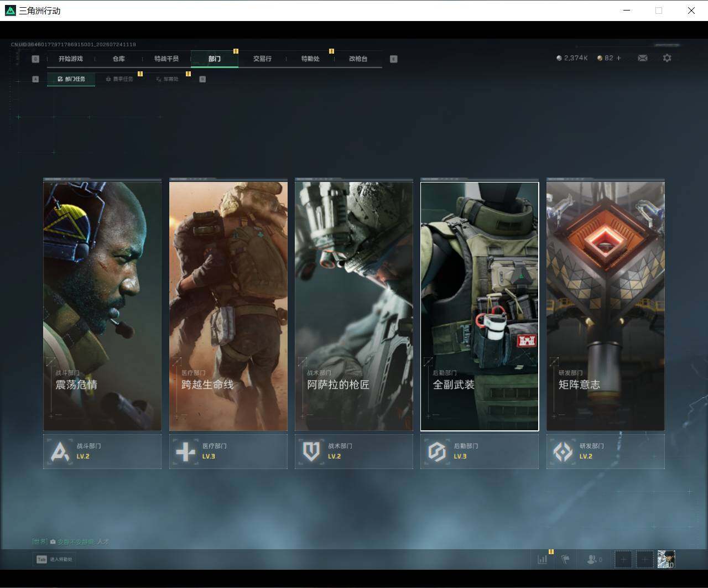Viewport: 708px width, 588px height.
Task: Open the 阿萨拉的枪匠 tactical department card
Action: [354, 306]
